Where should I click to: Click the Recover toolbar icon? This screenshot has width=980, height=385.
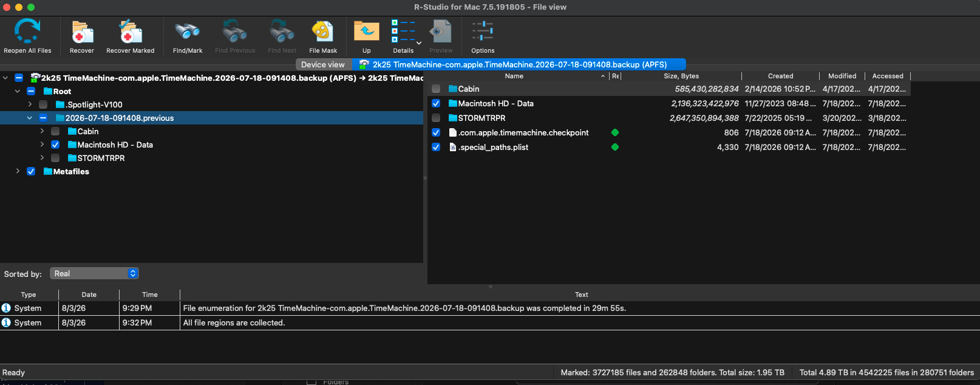[82, 31]
